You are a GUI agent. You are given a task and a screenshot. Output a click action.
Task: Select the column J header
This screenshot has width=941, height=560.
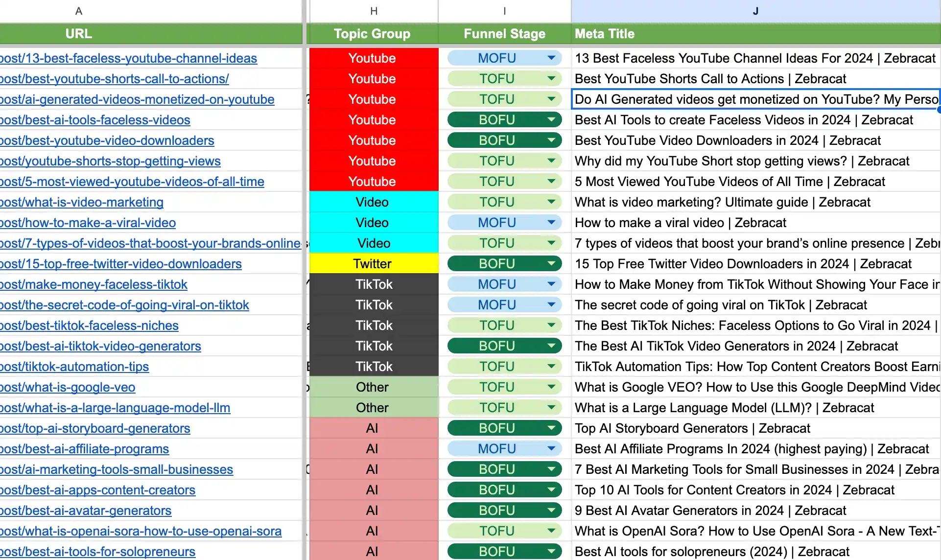[755, 10]
